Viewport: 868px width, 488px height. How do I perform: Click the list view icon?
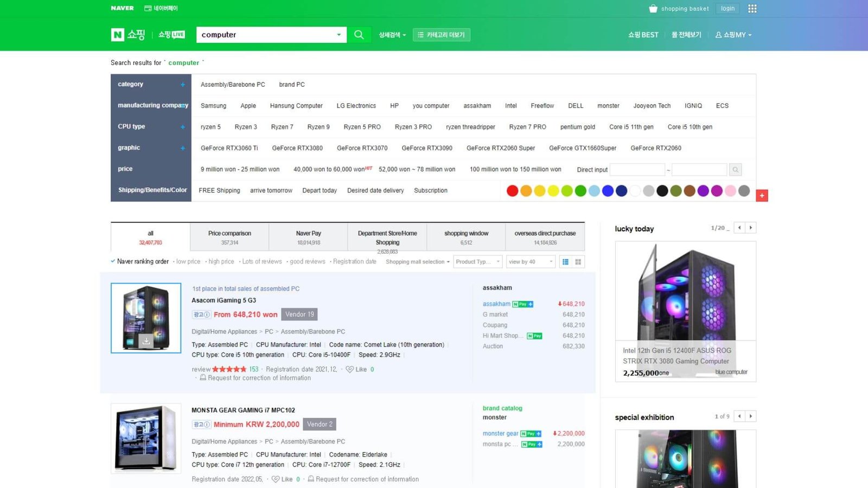coord(565,262)
